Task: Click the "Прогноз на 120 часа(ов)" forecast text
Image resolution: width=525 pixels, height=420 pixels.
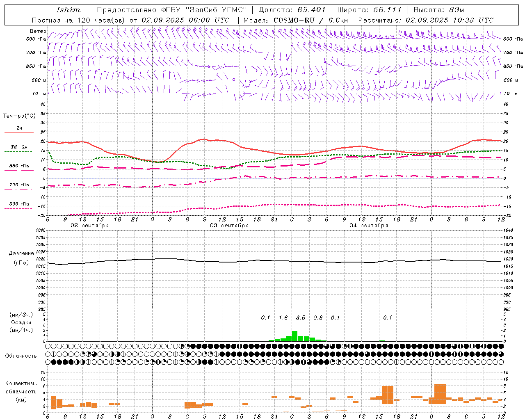Action: tap(80, 20)
